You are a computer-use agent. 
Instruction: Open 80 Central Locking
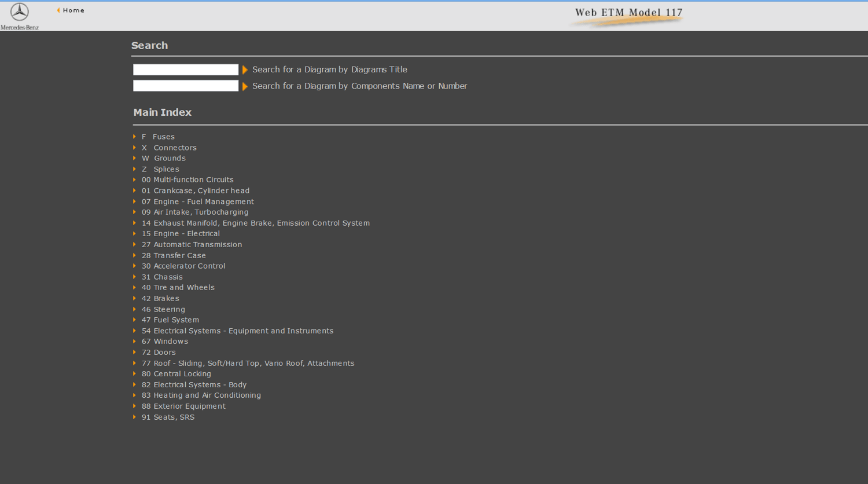pyautogui.click(x=176, y=373)
